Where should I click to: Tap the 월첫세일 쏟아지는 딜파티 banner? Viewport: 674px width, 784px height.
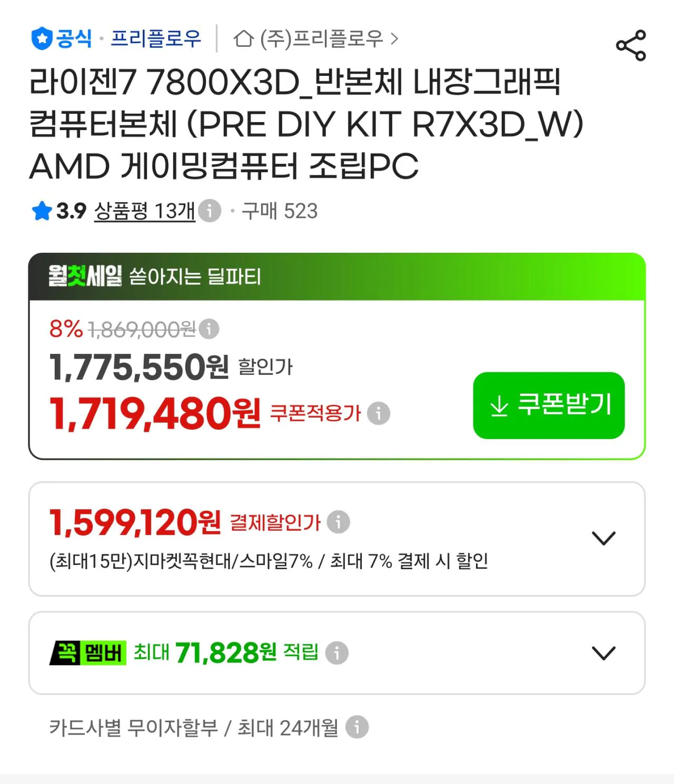pos(337,276)
